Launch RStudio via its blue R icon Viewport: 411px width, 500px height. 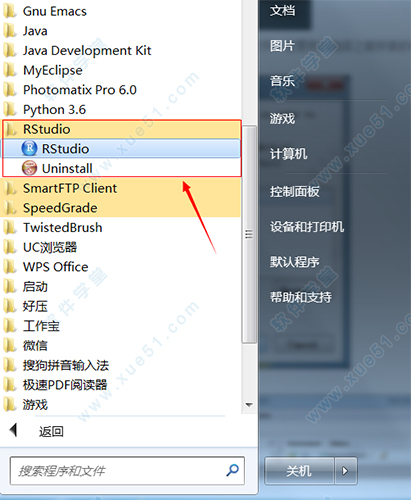click(x=29, y=148)
